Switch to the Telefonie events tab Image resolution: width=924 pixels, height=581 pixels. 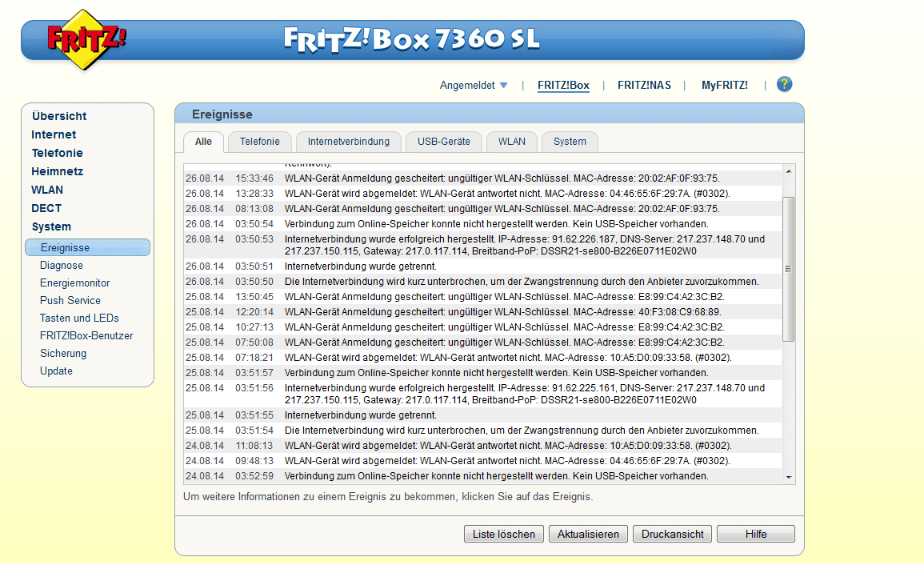pos(260,142)
